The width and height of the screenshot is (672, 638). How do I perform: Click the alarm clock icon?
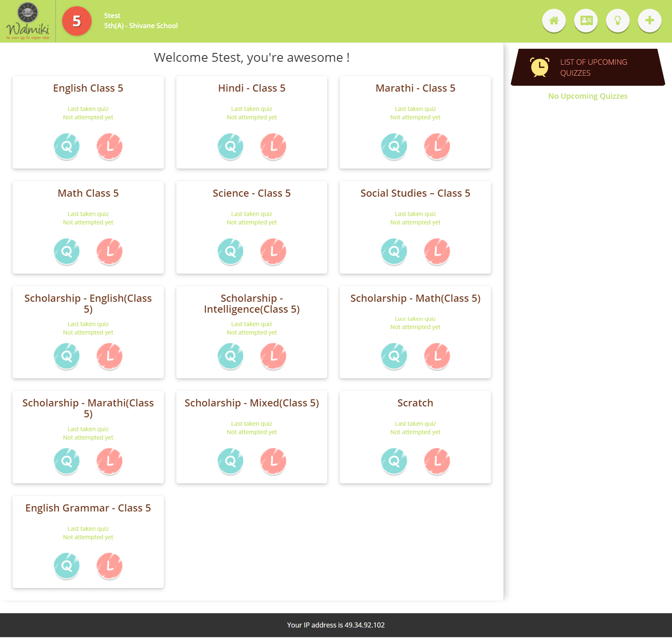point(540,67)
